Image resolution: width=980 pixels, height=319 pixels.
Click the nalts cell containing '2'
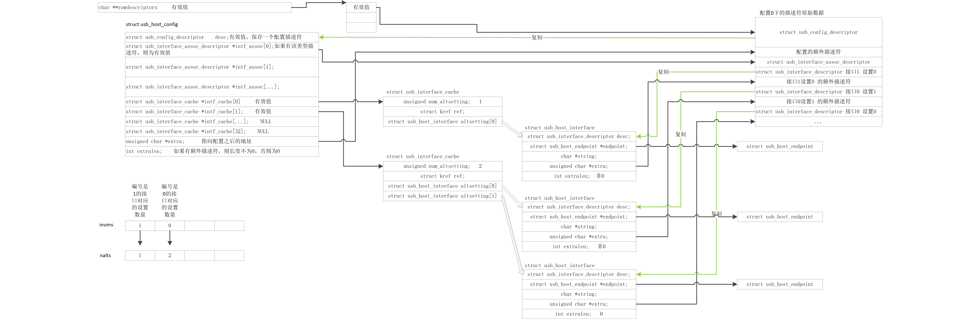[x=170, y=256]
